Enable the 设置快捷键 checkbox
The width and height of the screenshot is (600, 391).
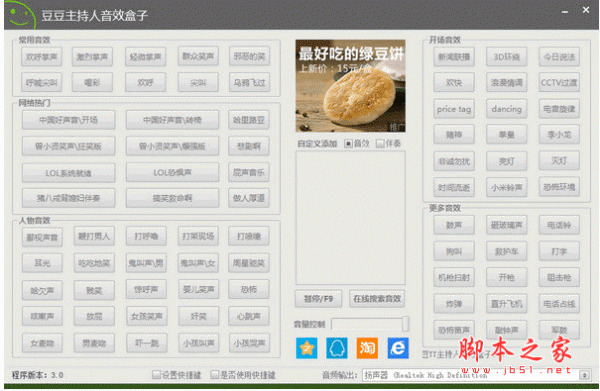point(156,375)
